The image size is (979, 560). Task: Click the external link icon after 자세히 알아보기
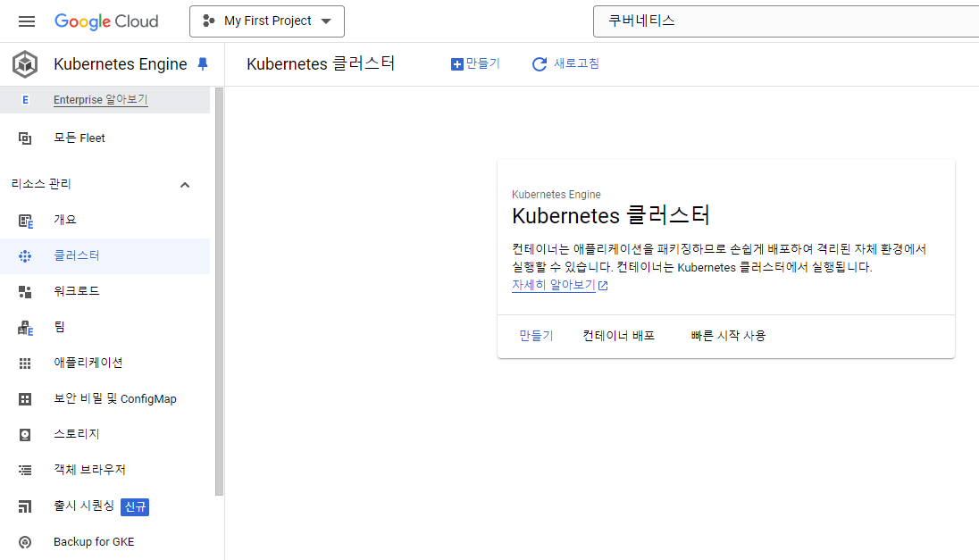tap(603, 286)
